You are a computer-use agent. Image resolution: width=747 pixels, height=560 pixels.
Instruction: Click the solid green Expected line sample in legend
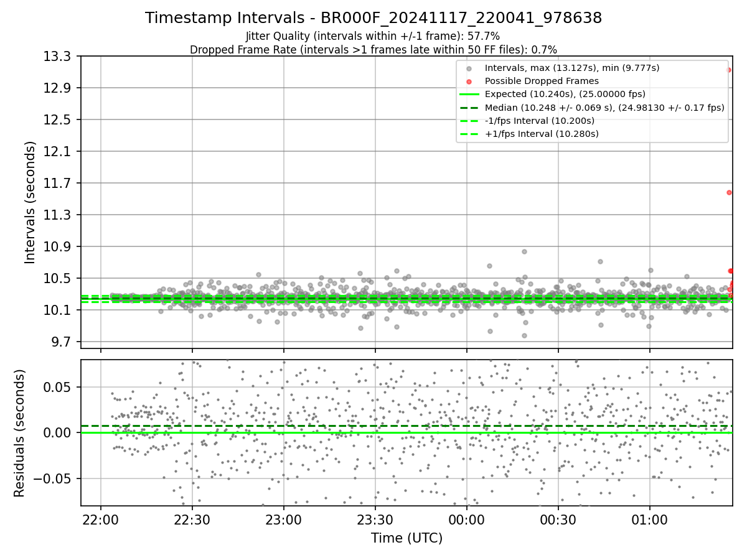point(469,95)
